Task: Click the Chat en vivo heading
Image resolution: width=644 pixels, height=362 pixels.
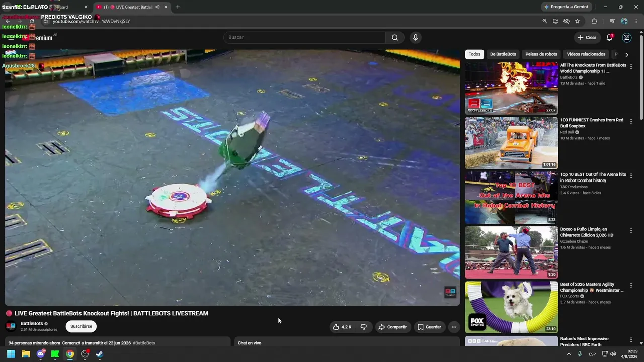Action: point(250,343)
